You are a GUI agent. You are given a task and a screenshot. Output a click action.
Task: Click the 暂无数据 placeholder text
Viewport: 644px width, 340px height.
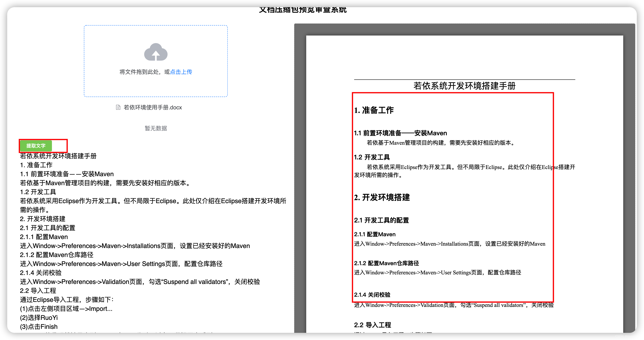coord(155,128)
